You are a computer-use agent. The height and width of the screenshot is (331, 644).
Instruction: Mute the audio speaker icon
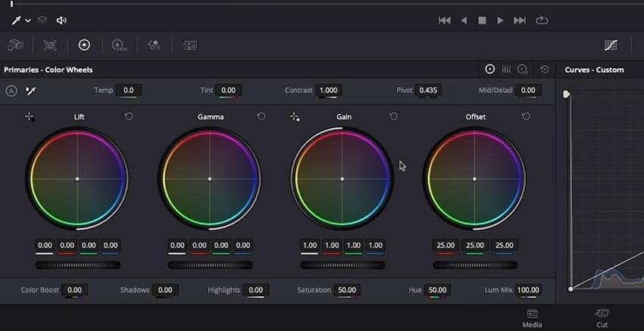[x=61, y=20]
